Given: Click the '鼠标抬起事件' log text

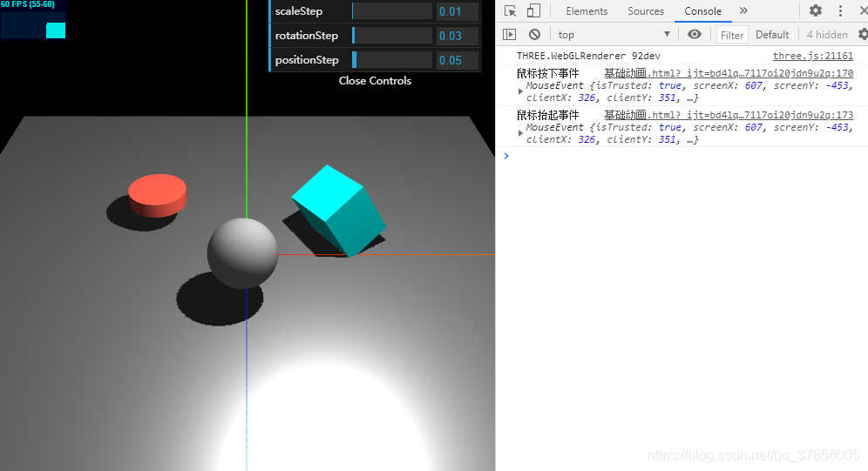Looking at the screenshot, I should point(547,115).
